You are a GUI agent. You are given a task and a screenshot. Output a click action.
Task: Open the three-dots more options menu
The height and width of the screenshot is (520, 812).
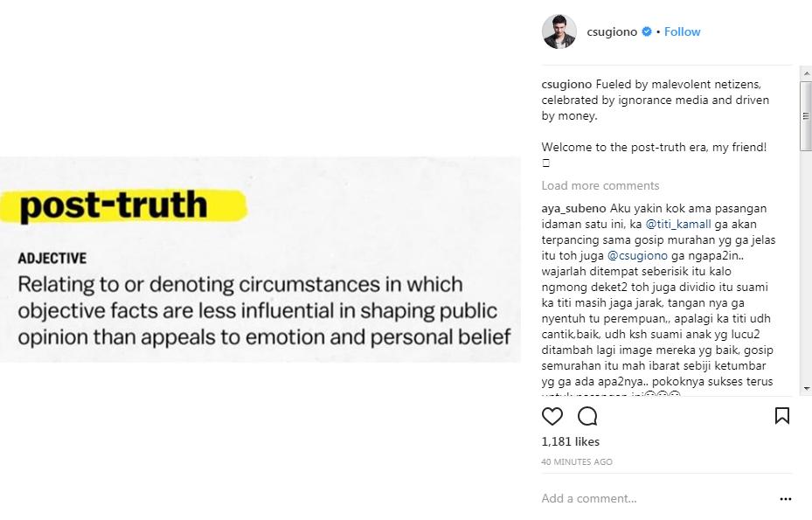point(785,499)
